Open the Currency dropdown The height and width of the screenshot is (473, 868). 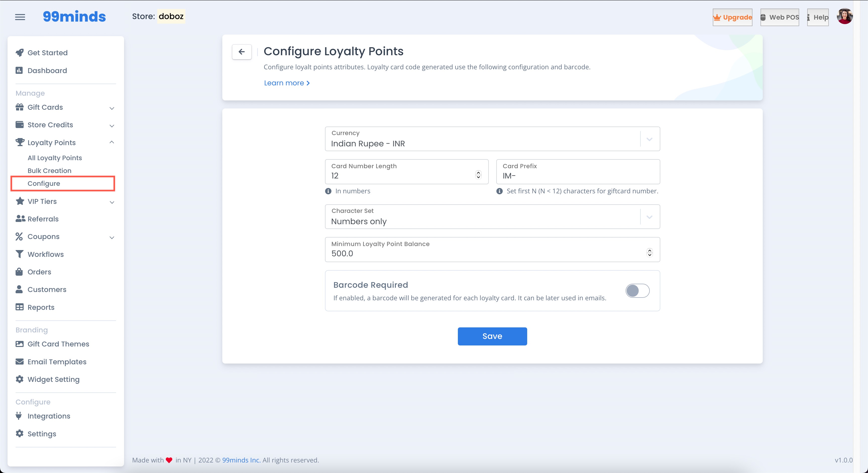coord(492,139)
